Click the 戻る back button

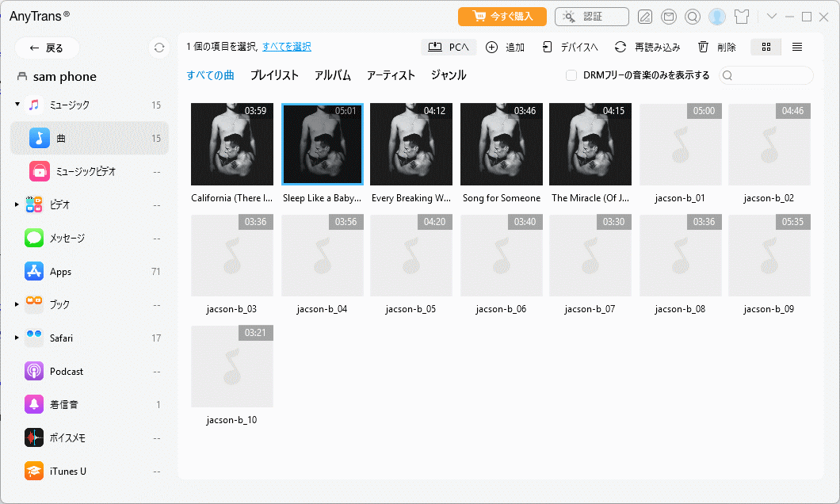pos(47,48)
